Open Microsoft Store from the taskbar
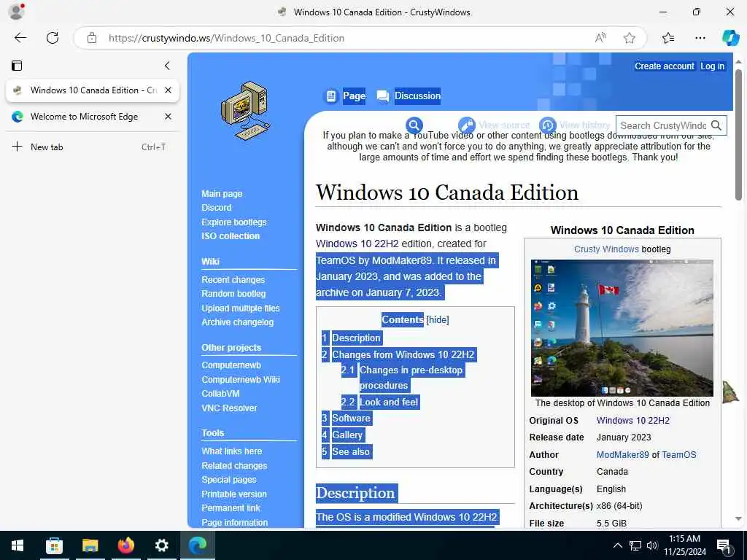This screenshot has width=747, height=560. click(x=54, y=545)
